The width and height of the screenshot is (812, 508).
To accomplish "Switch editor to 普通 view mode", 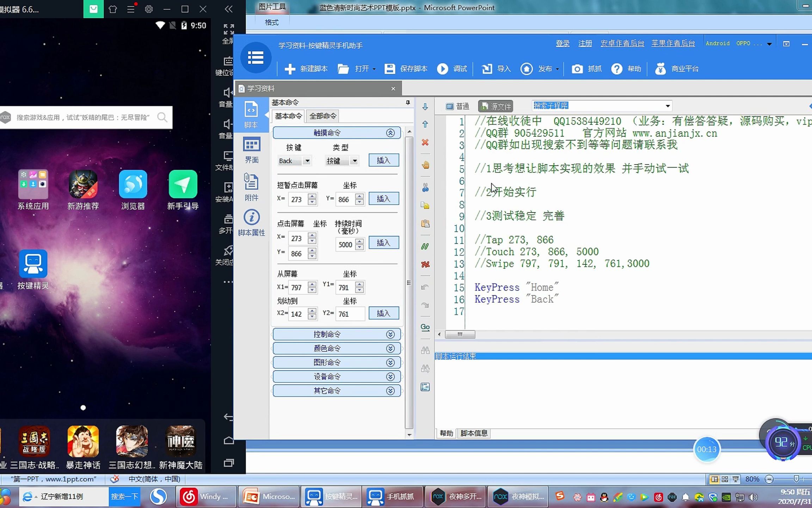I will tap(457, 106).
